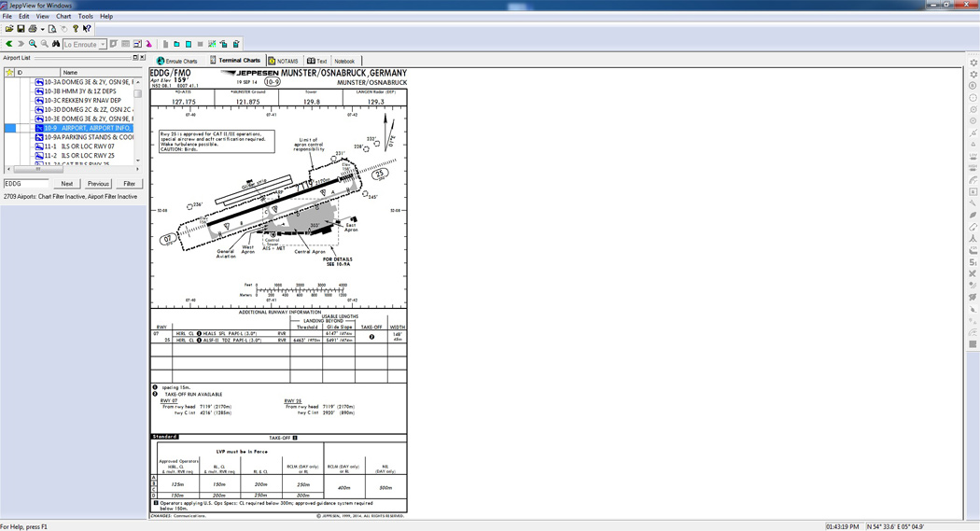This screenshot has height=531, width=980.
Task: Click the Filter button in Airport List
Action: (130, 184)
